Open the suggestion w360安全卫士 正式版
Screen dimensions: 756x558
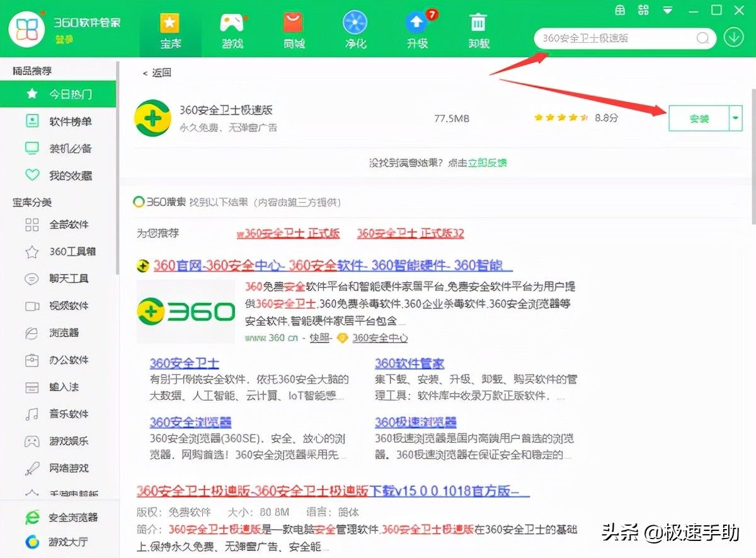coord(289,234)
